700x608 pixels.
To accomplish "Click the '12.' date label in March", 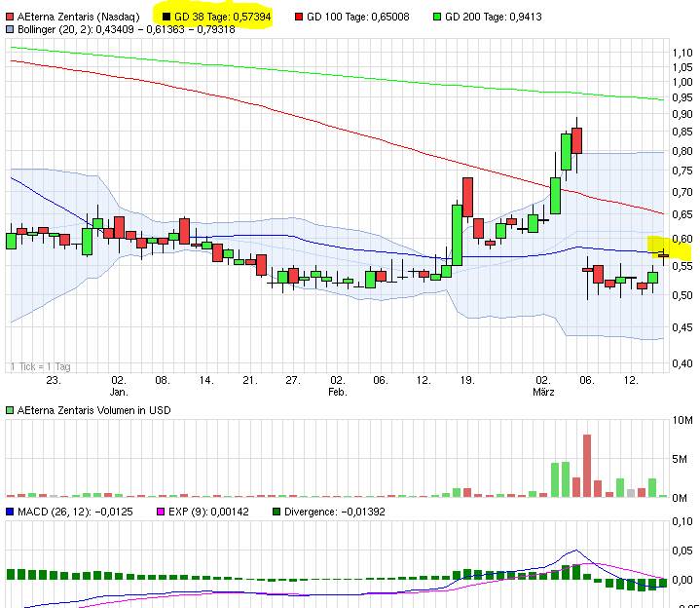I will click(631, 380).
